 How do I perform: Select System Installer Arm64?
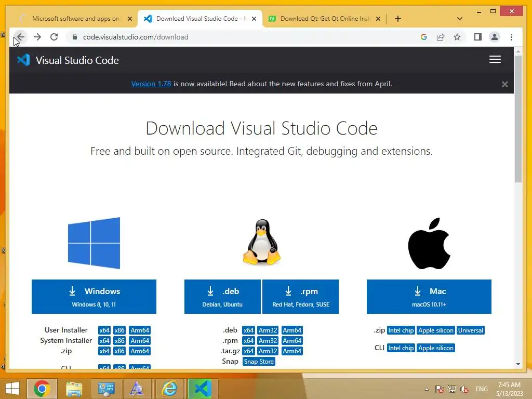(x=140, y=341)
